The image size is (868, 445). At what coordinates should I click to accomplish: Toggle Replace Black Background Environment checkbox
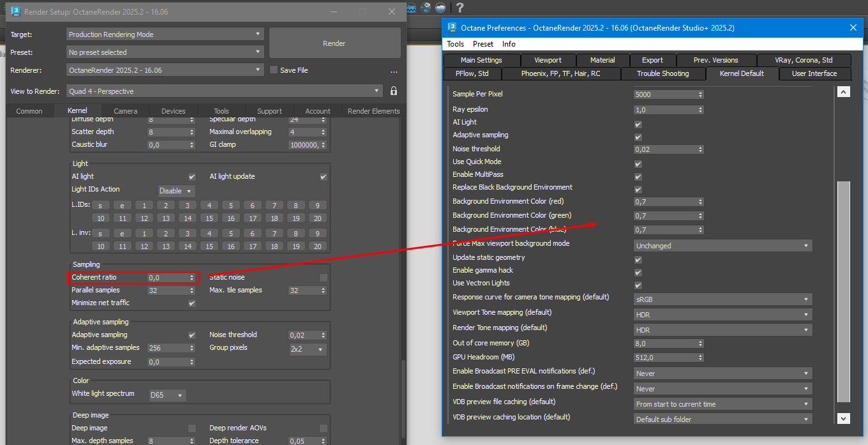pyautogui.click(x=638, y=190)
